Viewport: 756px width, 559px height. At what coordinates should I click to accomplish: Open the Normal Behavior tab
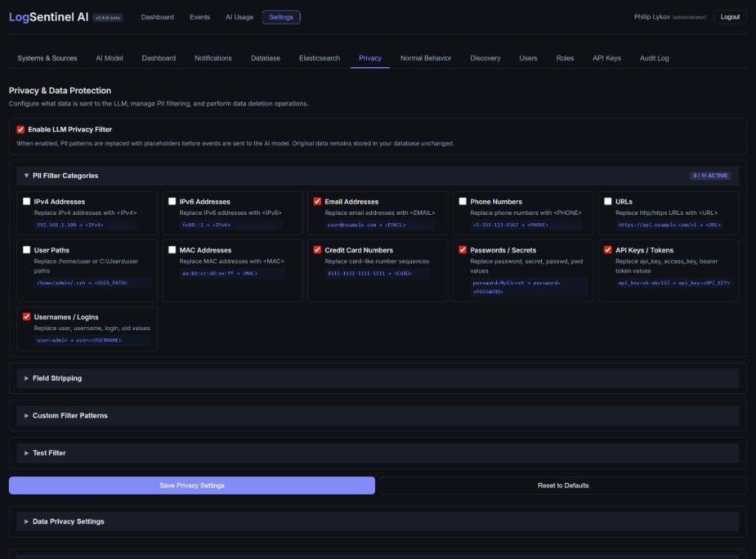(x=426, y=58)
